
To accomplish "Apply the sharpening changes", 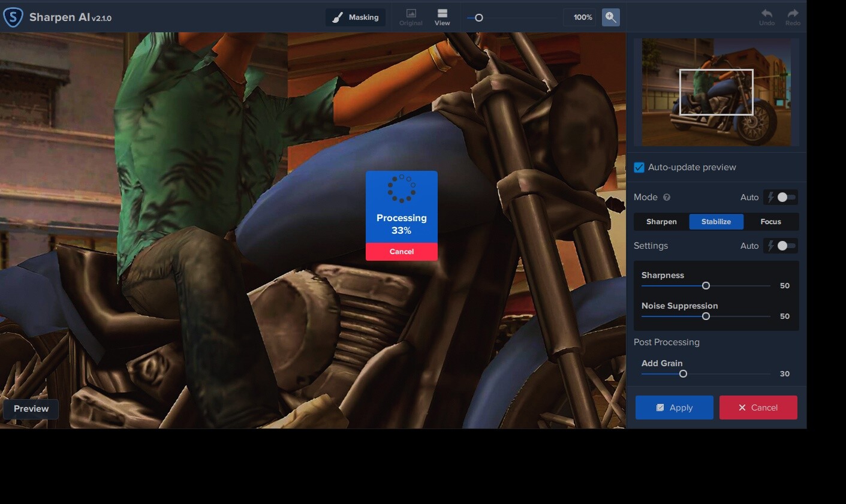I will coord(675,408).
